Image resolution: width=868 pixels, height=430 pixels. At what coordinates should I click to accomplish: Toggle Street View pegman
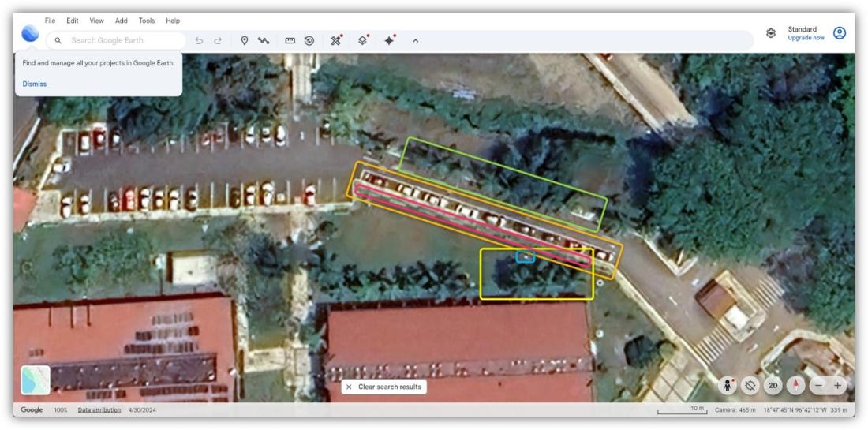coord(728,386)
